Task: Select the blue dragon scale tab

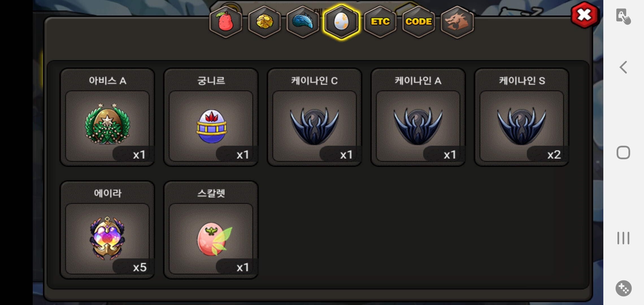Action: click(303, 22)
